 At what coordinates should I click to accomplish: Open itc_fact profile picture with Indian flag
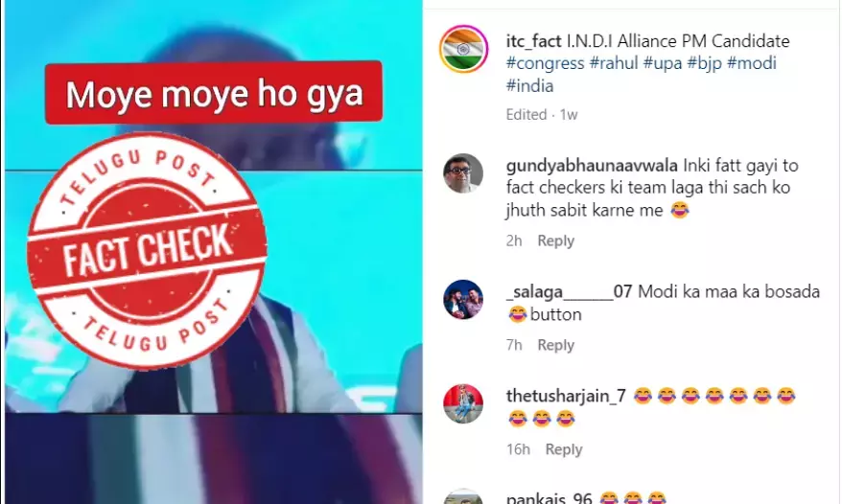pos(463,49)
